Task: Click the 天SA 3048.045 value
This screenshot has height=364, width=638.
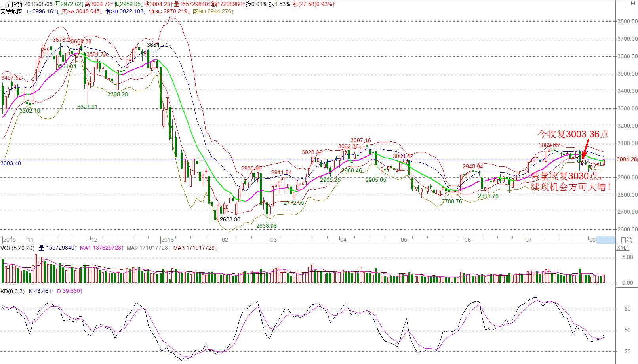Action: (x=82, y=11)
